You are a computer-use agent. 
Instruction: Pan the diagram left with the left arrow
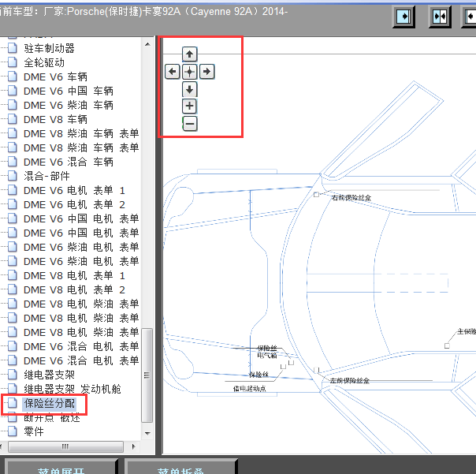(x=172, y=72)
